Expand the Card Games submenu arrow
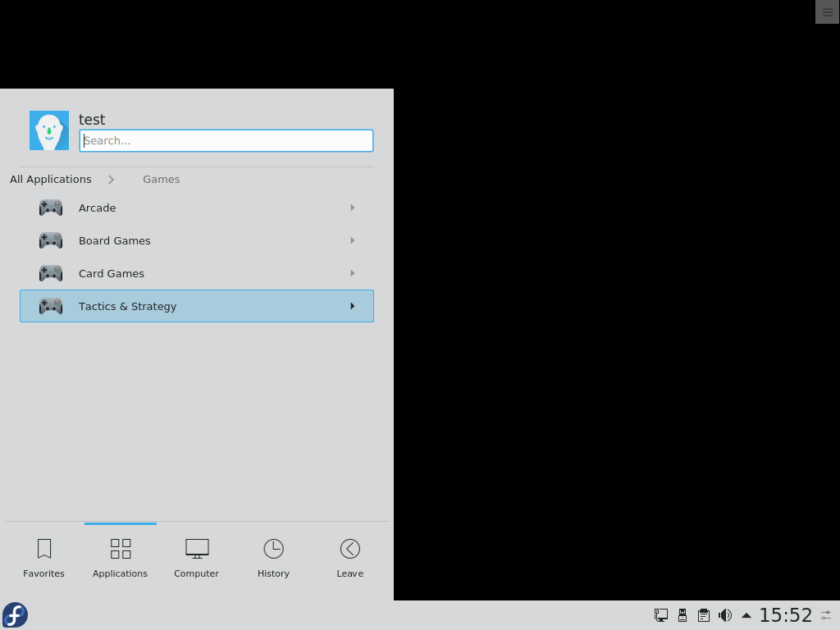 tap(353, 273)
